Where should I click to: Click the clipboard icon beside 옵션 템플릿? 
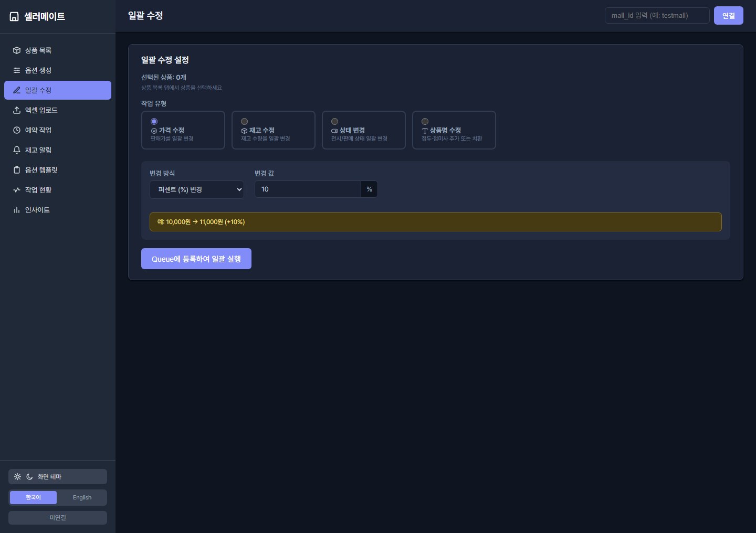click(x=17, y=170)
